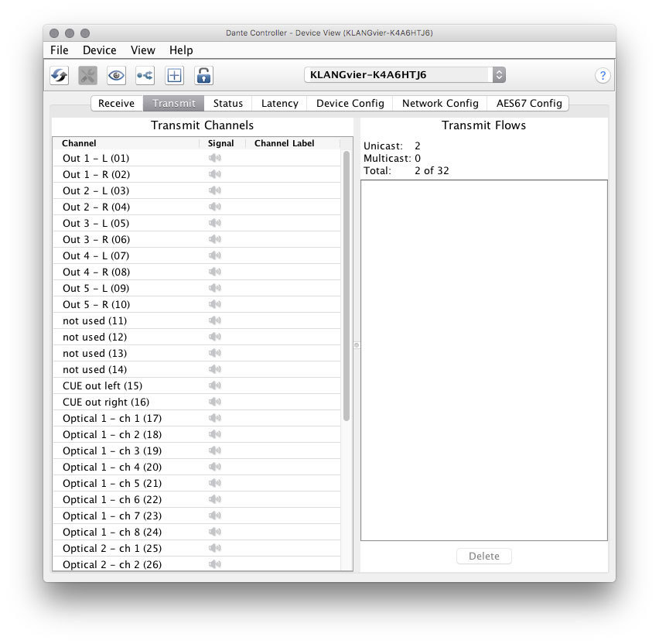The height and width of the screenshot is (644, 659).
Task: Select the Optical 1 - ch 7 (23) row
Action: [x=196, y=516]
